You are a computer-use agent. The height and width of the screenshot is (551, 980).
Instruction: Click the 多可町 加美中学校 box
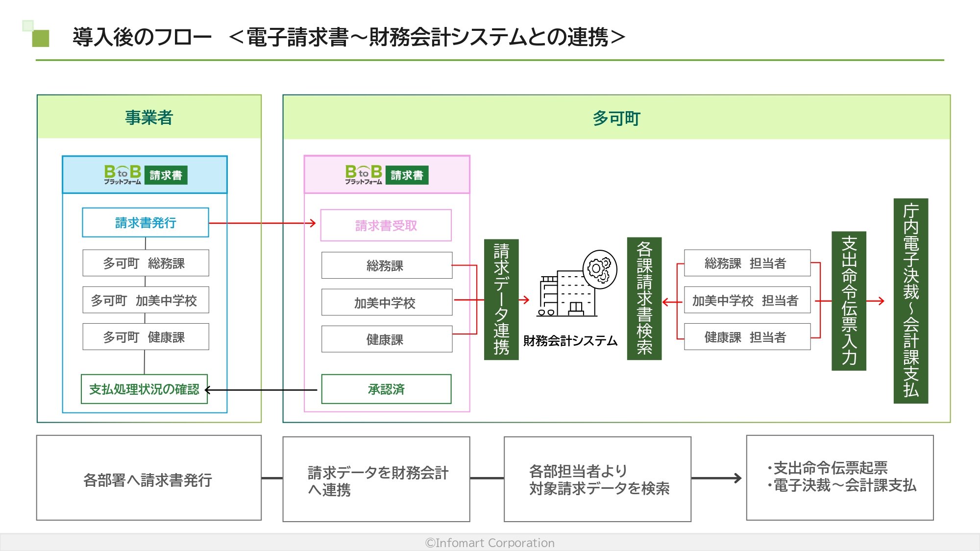click(146, 300)
